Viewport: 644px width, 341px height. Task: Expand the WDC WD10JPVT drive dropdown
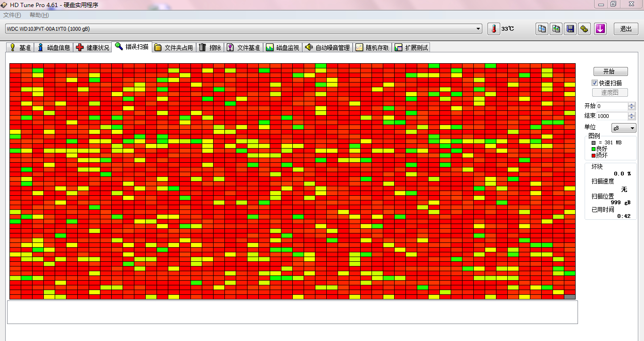pos(479,29)
